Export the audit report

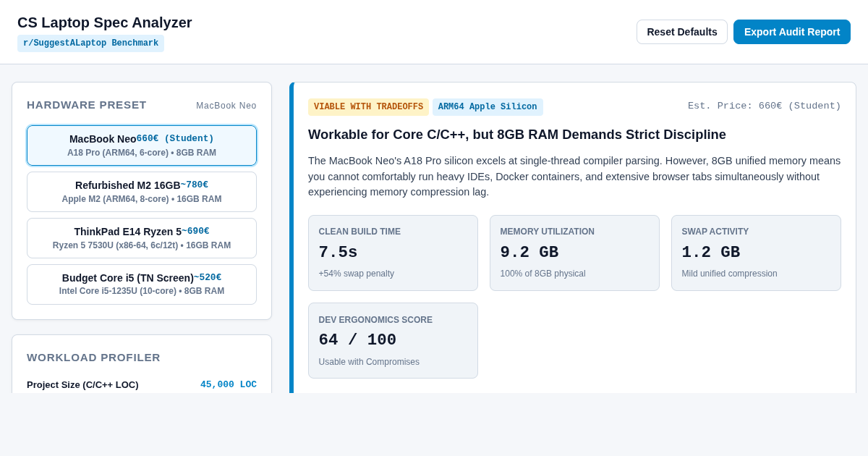click(792, 32)
